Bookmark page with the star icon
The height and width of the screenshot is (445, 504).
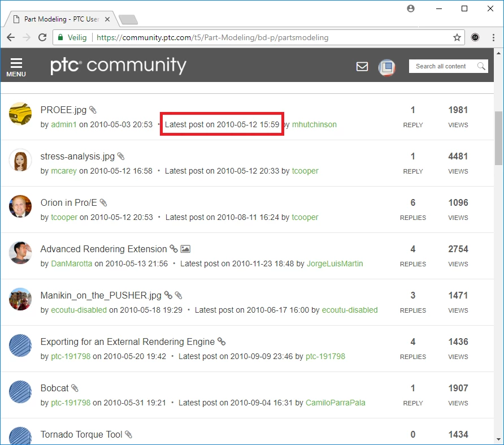click(457, 37)
